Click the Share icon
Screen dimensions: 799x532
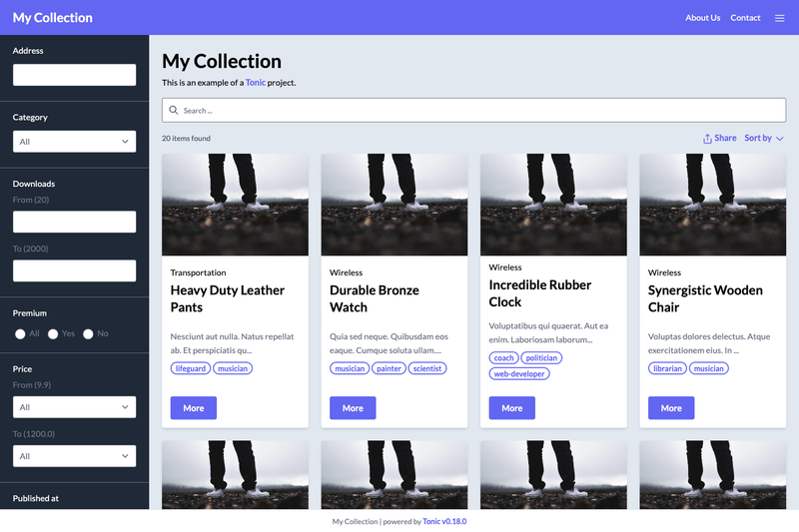click(x=707, y=139)
